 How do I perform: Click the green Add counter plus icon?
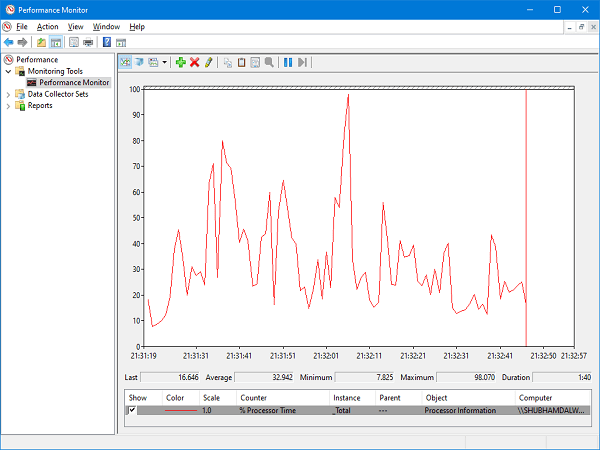(x=180, y=62)
